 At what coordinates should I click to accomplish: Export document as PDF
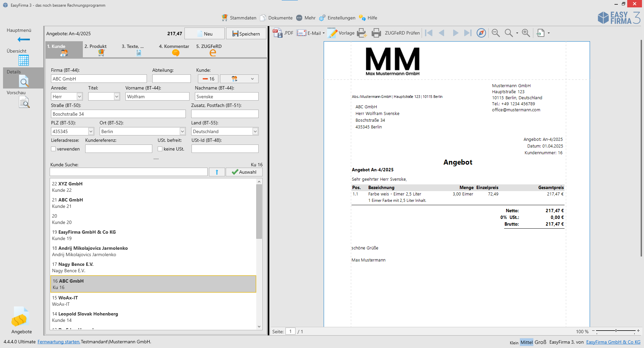[x=283, y=33]
